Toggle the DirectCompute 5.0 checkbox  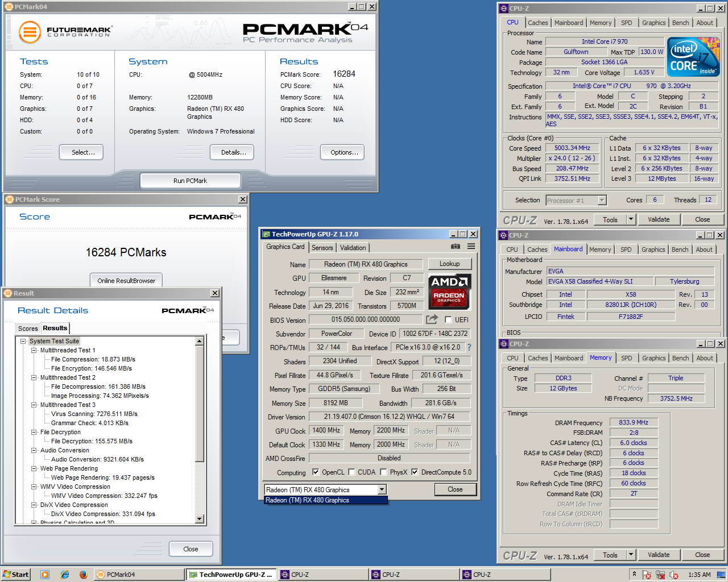[415, 472]
